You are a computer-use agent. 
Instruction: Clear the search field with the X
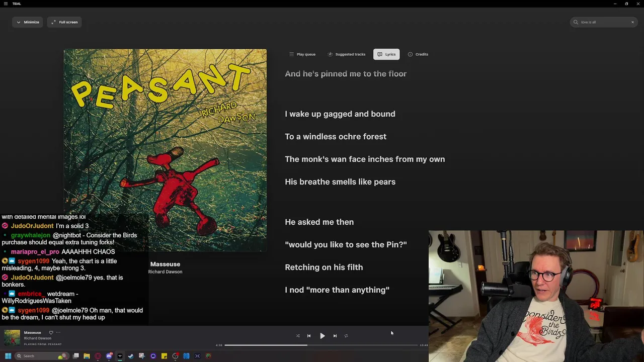tap(632, 22)
